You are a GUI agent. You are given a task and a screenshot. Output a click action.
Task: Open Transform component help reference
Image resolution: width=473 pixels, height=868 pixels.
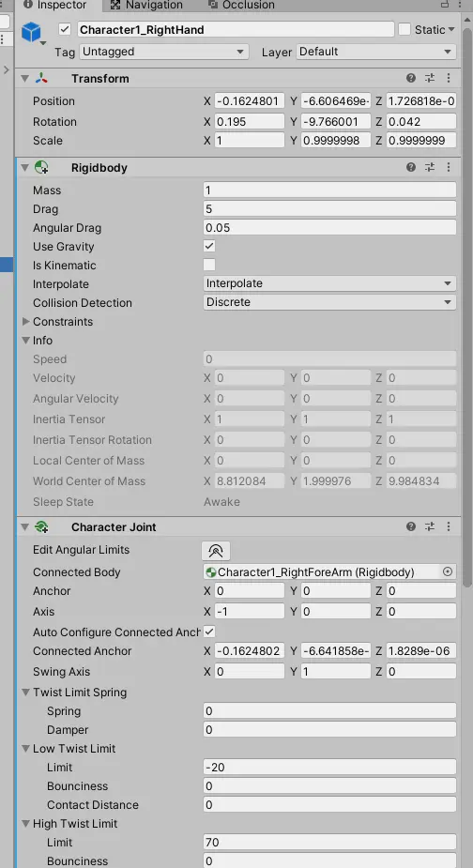(410, 78)
